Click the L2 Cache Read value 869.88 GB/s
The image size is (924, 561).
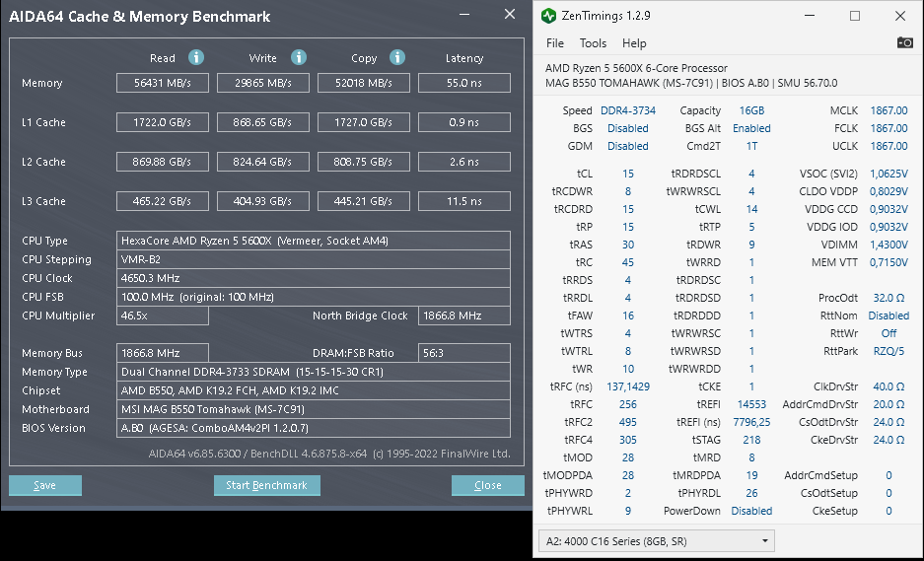[163, 162]
